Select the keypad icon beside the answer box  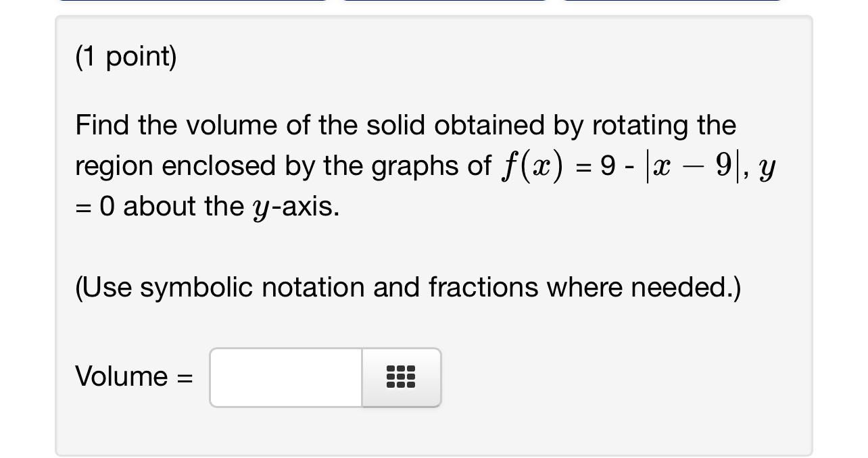(x=400, y=377)
